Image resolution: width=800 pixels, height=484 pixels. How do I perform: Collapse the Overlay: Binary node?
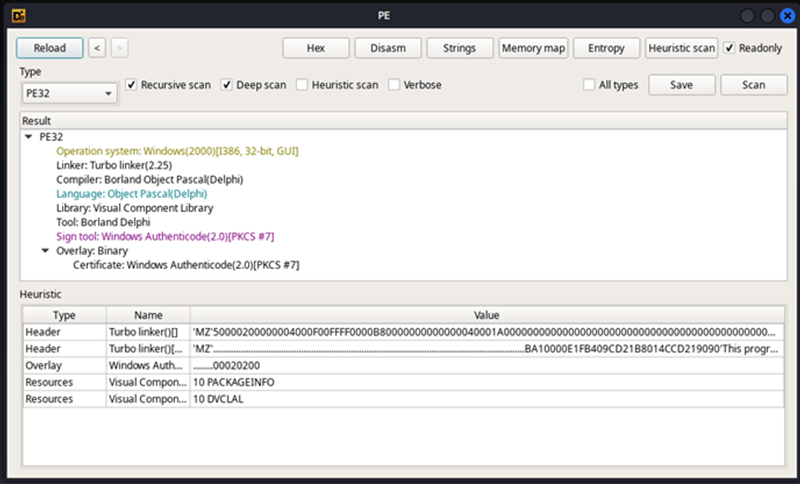45,250
